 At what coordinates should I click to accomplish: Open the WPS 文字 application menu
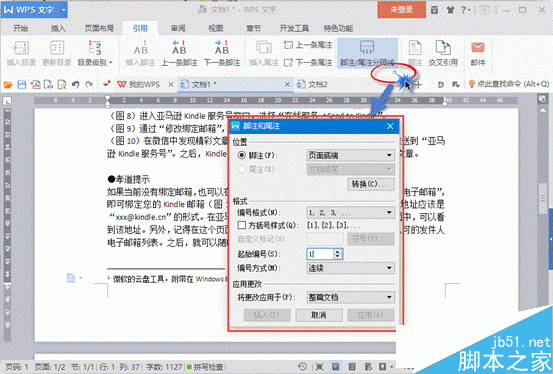coord(34,10)
